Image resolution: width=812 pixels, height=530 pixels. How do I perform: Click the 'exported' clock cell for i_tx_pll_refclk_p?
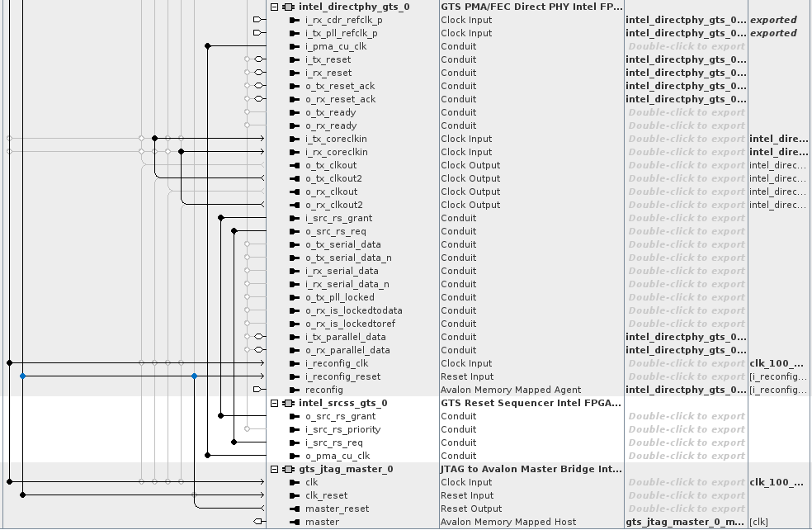(x=773, y=33)
